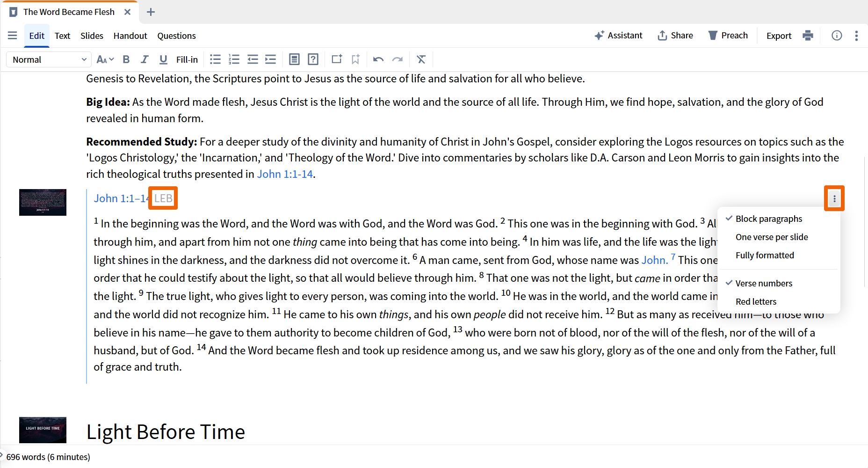
Task: Share the sermon
Action: pyautogui.click(x=675, y=36)
